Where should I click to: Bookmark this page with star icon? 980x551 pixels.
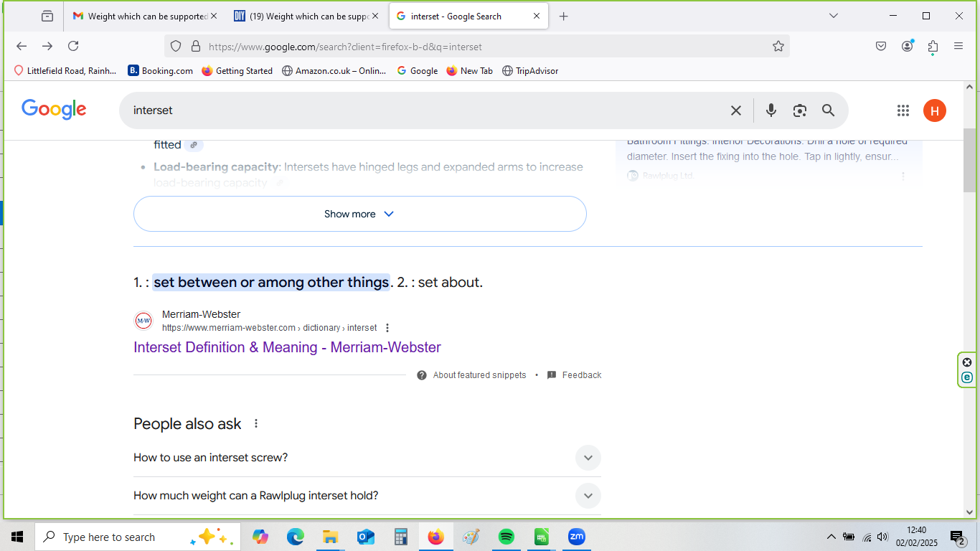click(x=778, y=47)
